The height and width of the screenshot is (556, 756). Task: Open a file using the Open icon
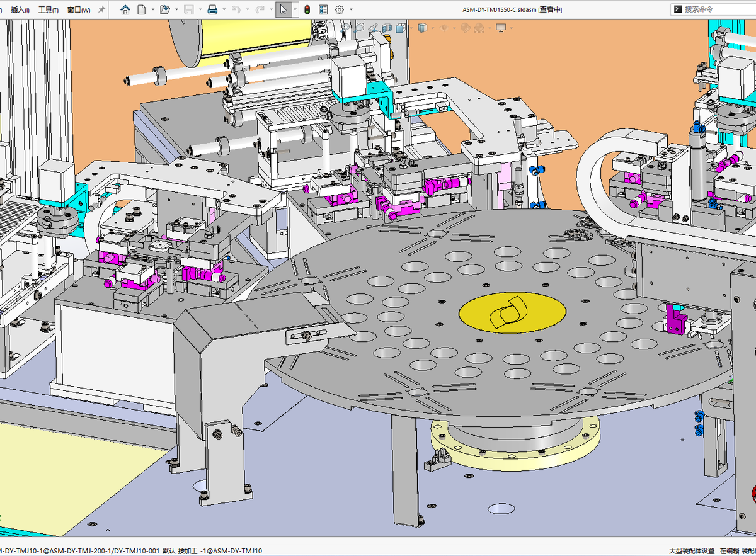coord(164,9)
